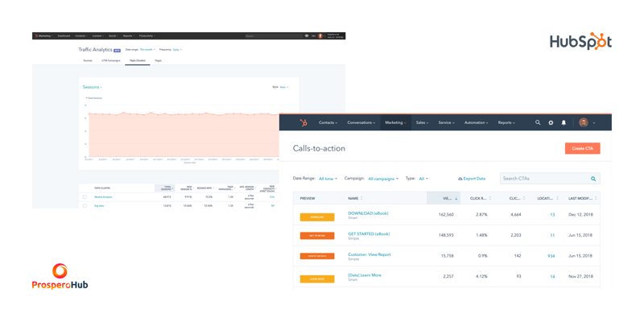644x322 pixels.
Task: Click the user avatar in Calls-to-action navbar
Action: tap(583, 122)
